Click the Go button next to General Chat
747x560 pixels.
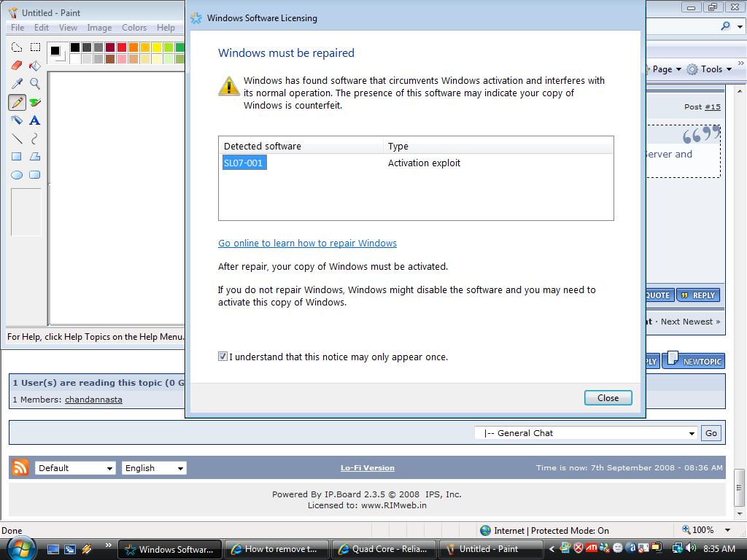(x=711, y=433)
